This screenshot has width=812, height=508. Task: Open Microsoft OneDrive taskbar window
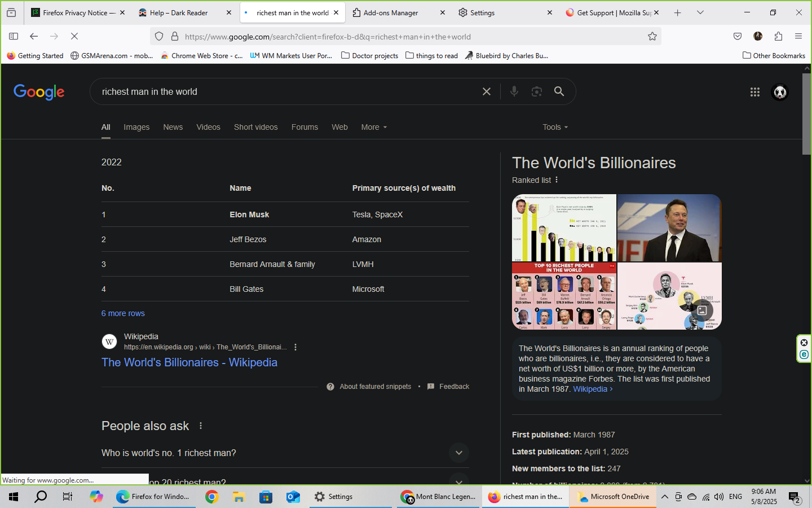[x=613, y=497]
